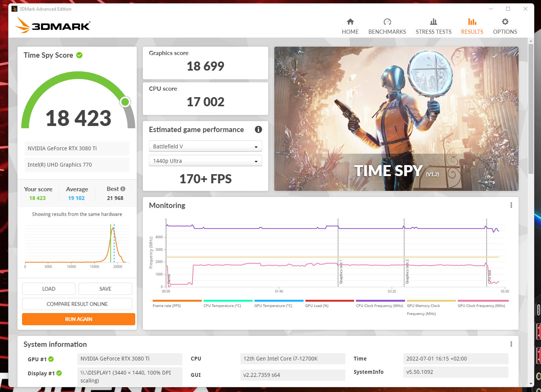Click the Graphics test 2 marker in chart

point(407,272)
